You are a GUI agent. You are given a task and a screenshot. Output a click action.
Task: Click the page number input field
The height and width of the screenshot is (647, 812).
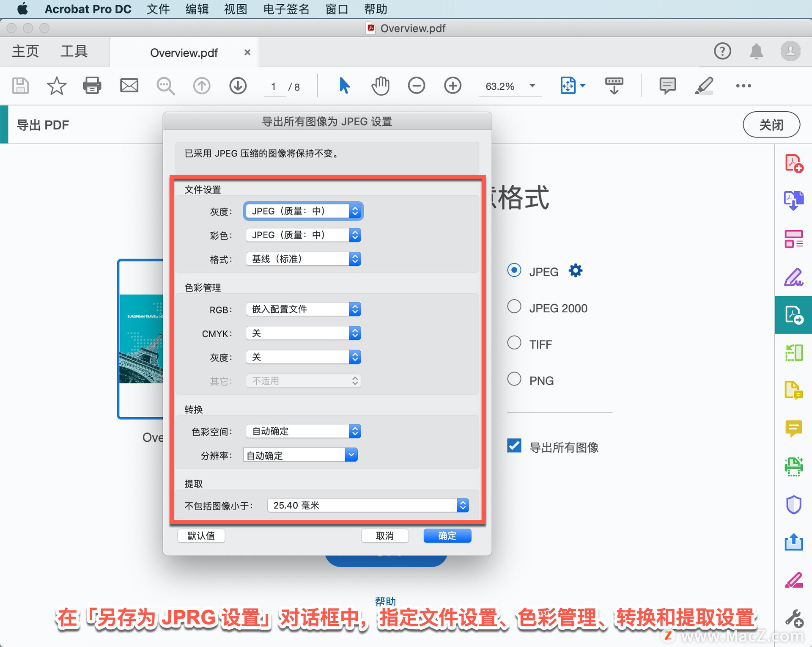(274, 87)
